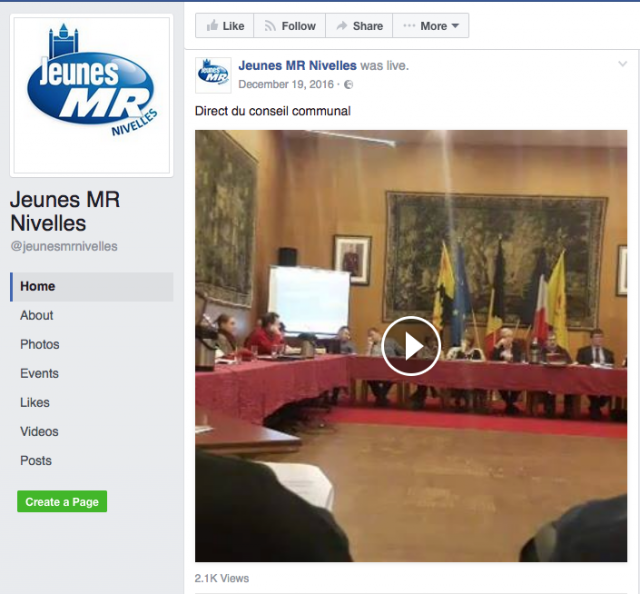640x594 pixels.
Task: Click the Like thumbs-up button
Action: point(224,26)
